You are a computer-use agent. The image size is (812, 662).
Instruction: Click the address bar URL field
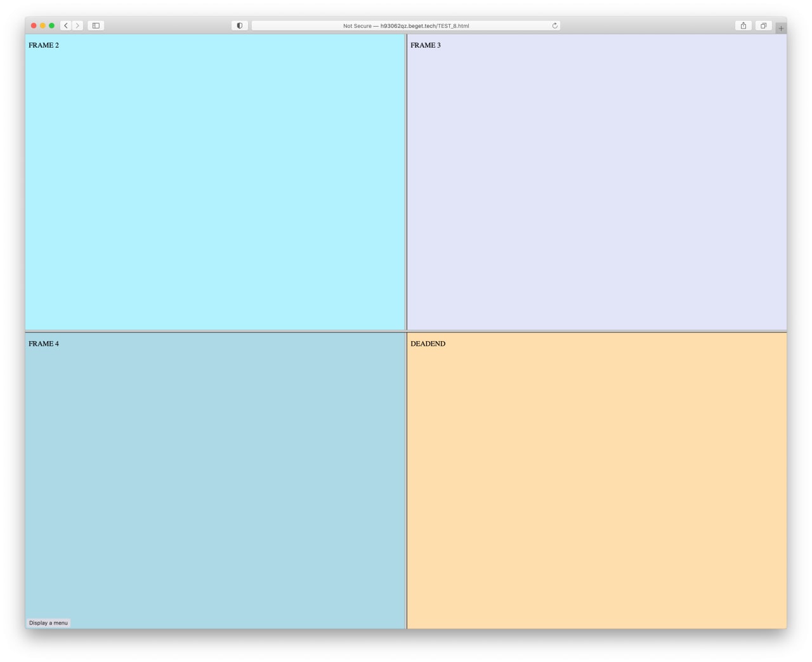click(x=406, y=26)
